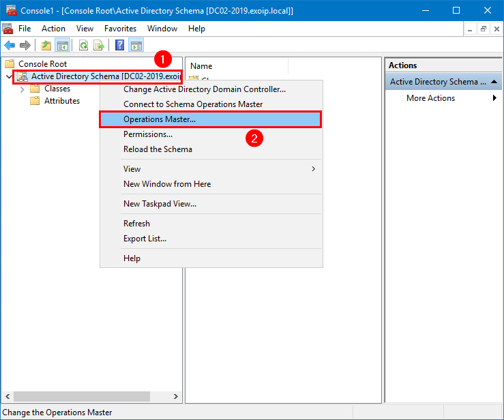
Task: Click the MMC console icon beside File
Action: pos(8,29)
